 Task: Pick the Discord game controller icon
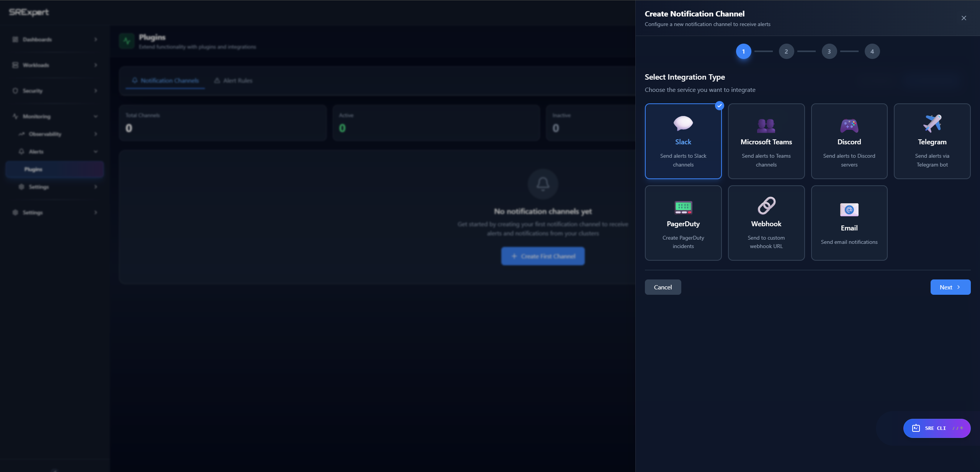849,125
